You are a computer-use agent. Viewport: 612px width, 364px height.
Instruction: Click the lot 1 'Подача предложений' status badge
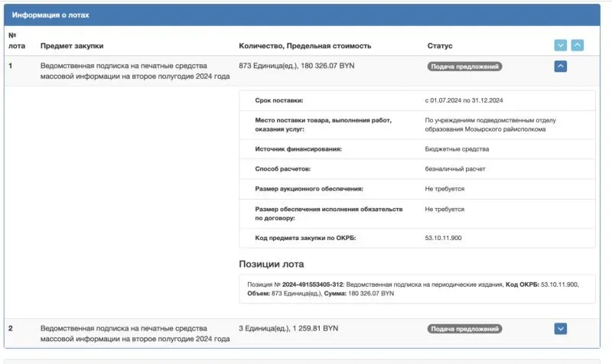pos(464,67)
